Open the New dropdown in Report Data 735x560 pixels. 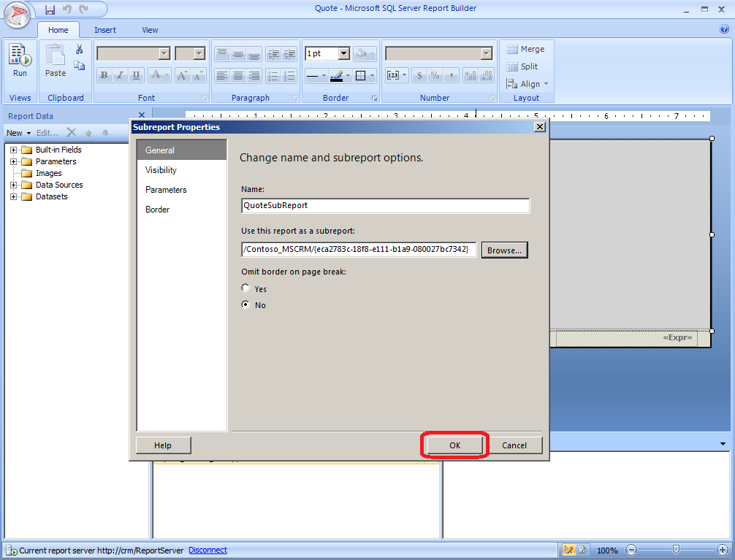[19, 133]
